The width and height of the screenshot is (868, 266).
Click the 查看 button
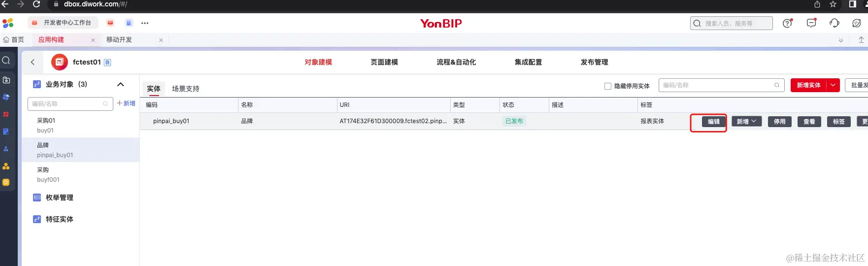tap(809, 122)
